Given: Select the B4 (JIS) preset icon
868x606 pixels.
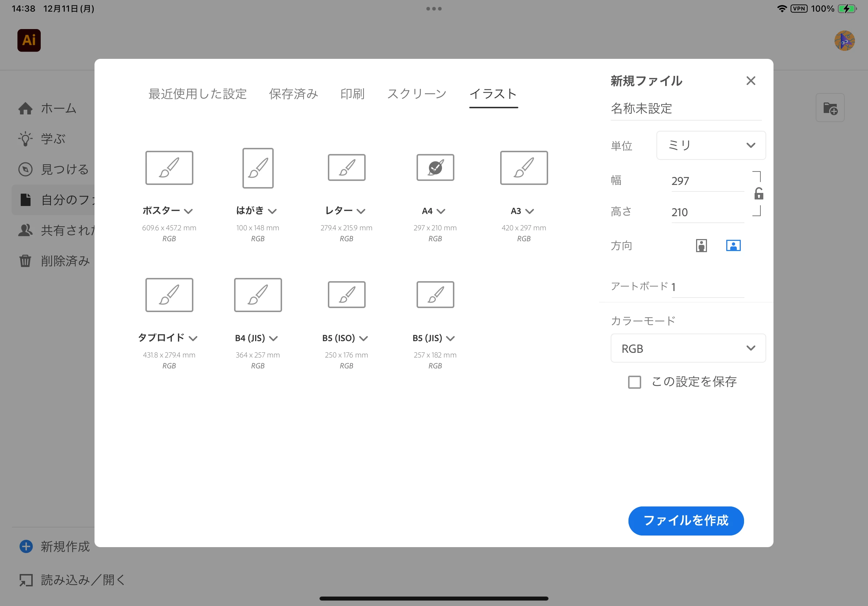Looking at the screenshot, I should (257, 295).
